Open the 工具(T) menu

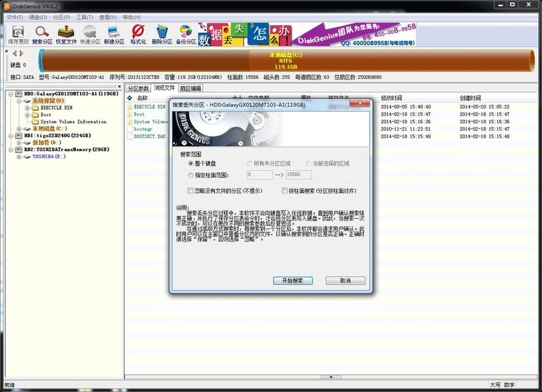tap(85, 17)
